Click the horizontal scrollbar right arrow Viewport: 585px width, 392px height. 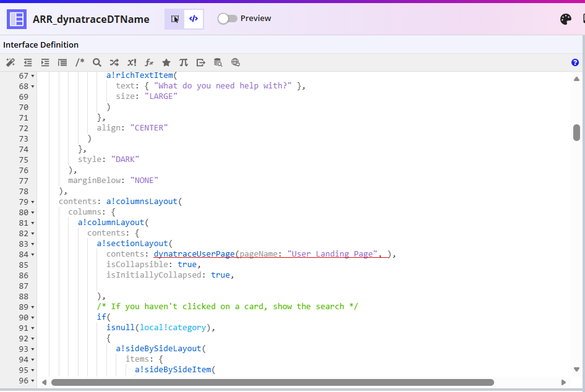[563, 383]
